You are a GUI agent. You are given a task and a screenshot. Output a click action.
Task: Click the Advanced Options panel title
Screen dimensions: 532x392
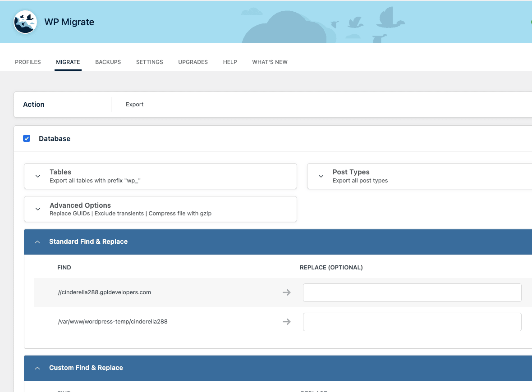80,205
